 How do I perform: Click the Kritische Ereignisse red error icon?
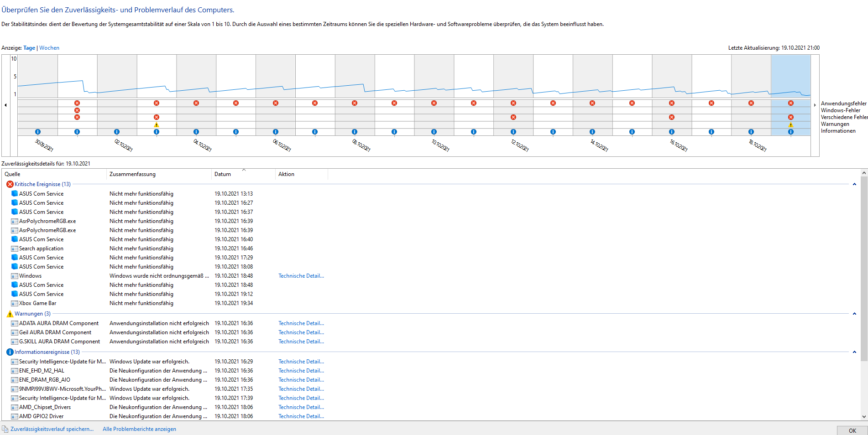coord(10,184)
